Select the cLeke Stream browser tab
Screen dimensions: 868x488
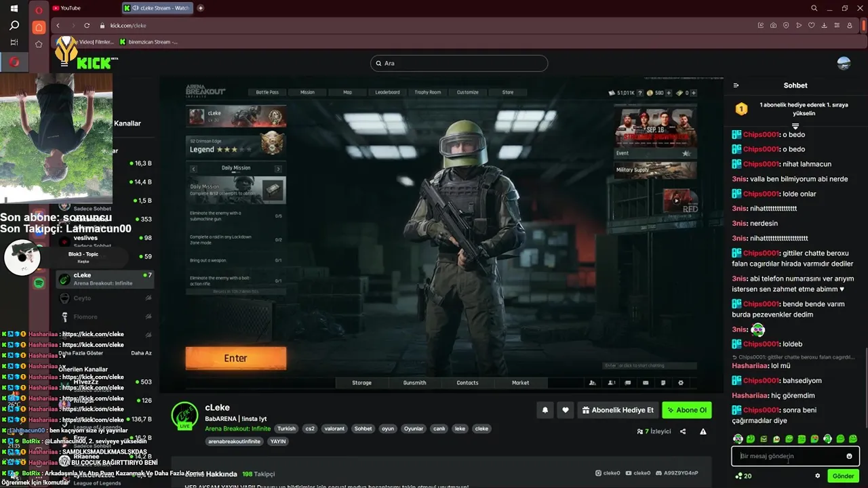coord(157,8)
